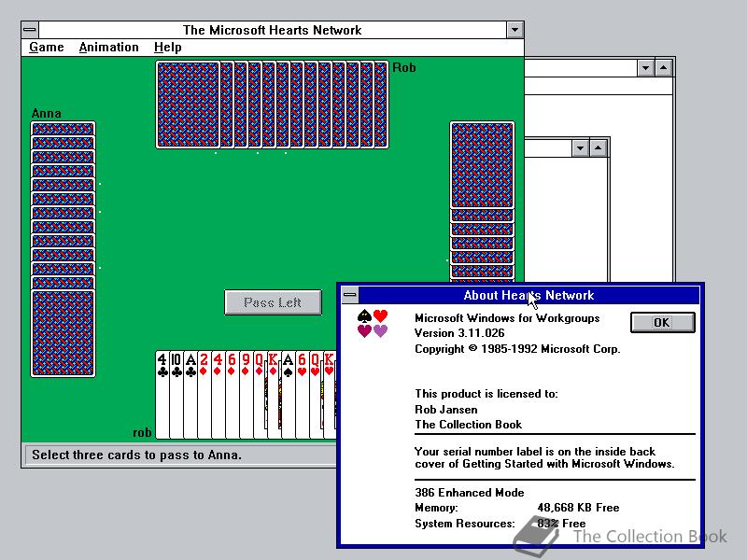Select the king of hearts card
Screen dimensions: 747x560
point(330,394)
